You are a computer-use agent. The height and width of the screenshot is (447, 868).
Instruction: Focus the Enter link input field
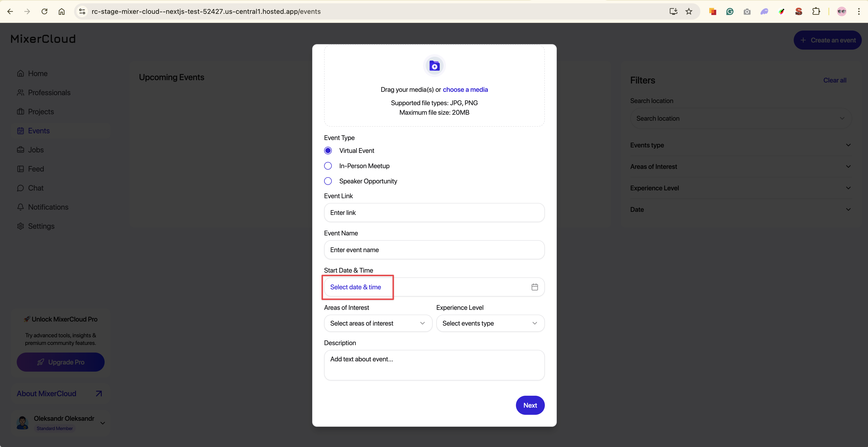[434, 213]
